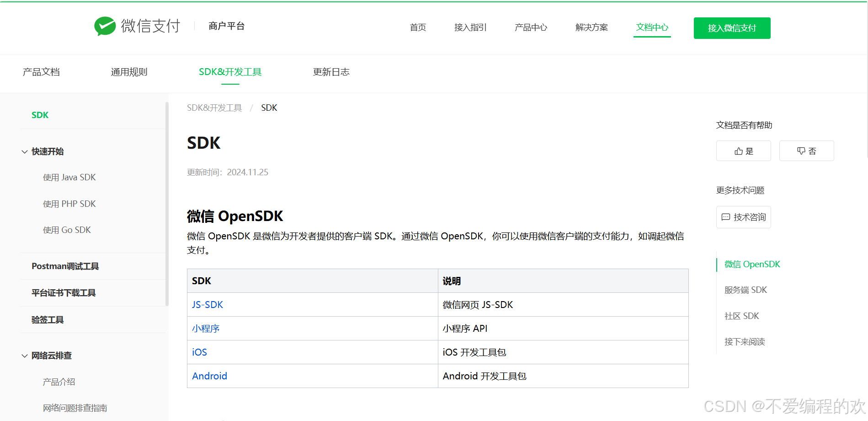868x421 pixels.
Task: Switch to the SDK&开发工具 tab
Action: coord(230,72)
